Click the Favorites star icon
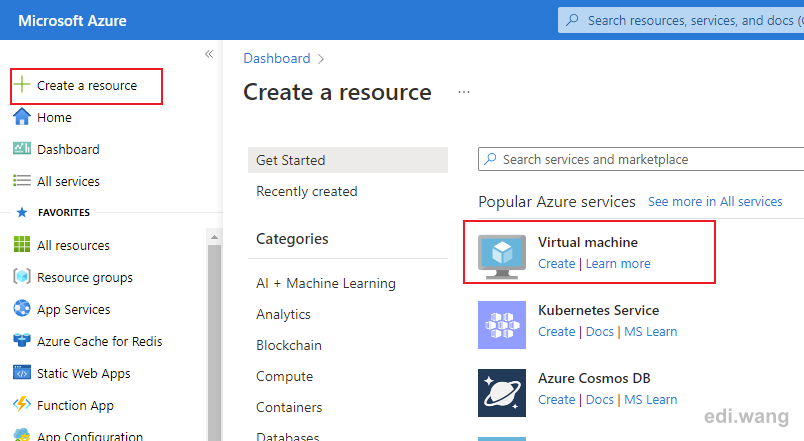The width and height of the screenshot is (804, 441). tap(22, 212)
